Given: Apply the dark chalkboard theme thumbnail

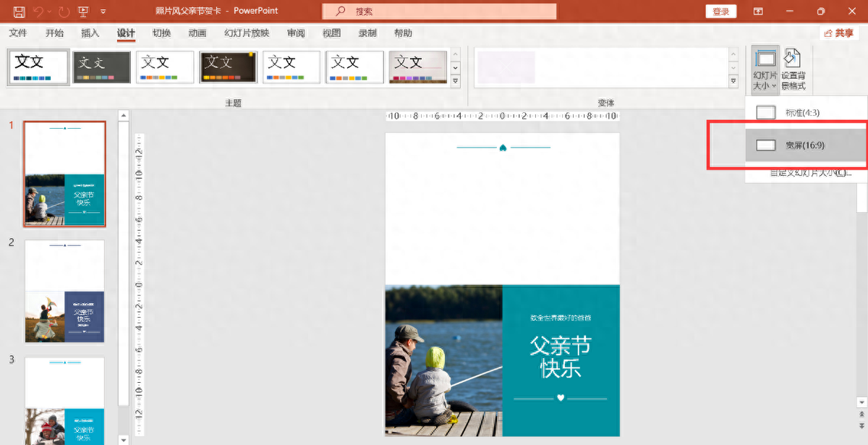Looking at the screenshot, I should 228,67.
